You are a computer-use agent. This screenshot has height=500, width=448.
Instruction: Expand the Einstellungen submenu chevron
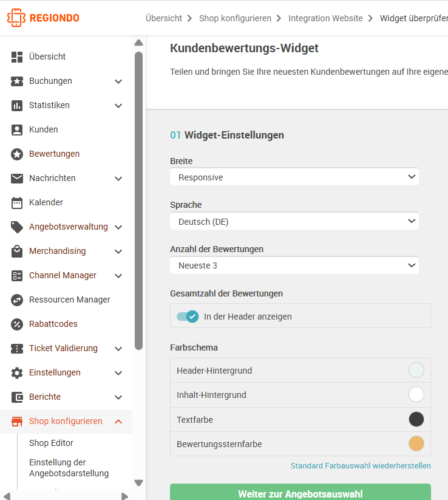[x=118, y=373]
